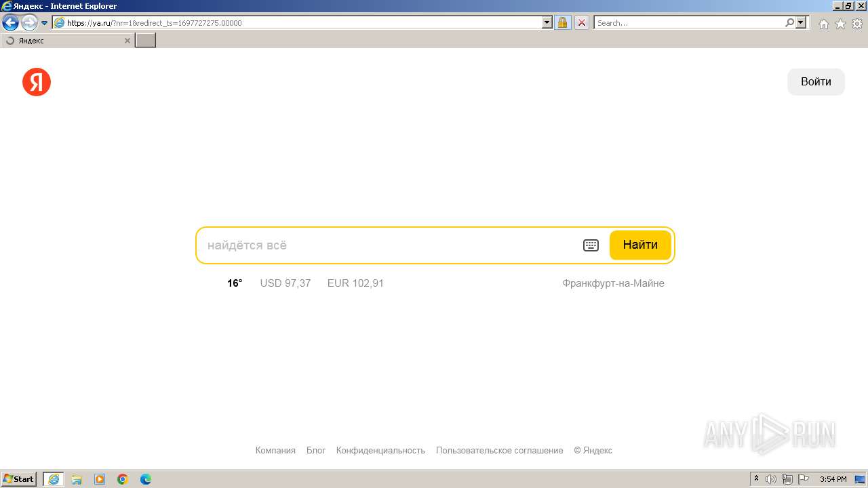Open the Конфиденциальность footer link

(x=380, y=450)
